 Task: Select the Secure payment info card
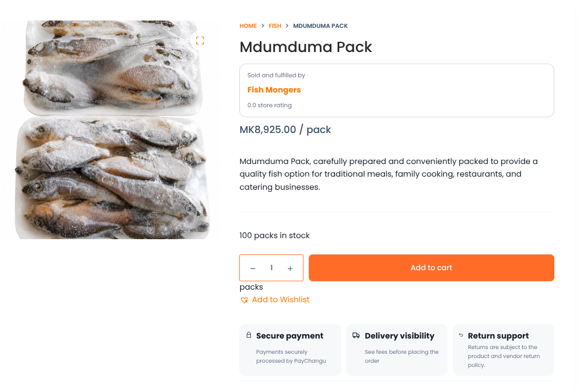click(x=290, y=350)
